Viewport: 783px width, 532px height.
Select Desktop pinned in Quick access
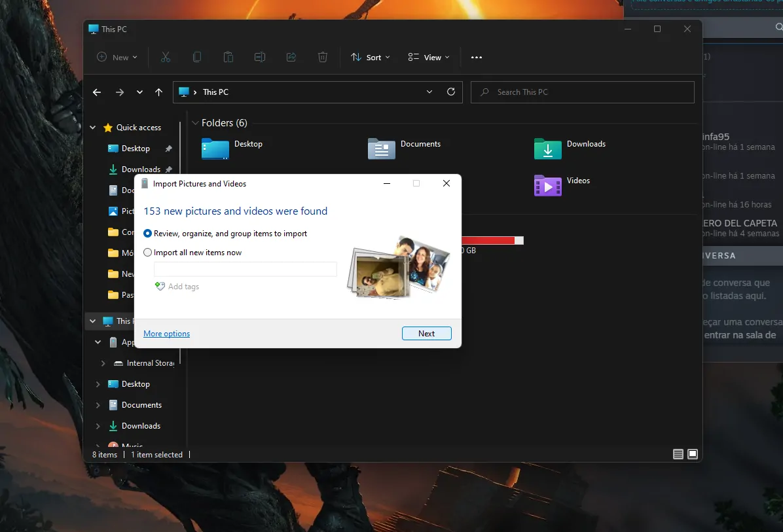pos(136,149)
